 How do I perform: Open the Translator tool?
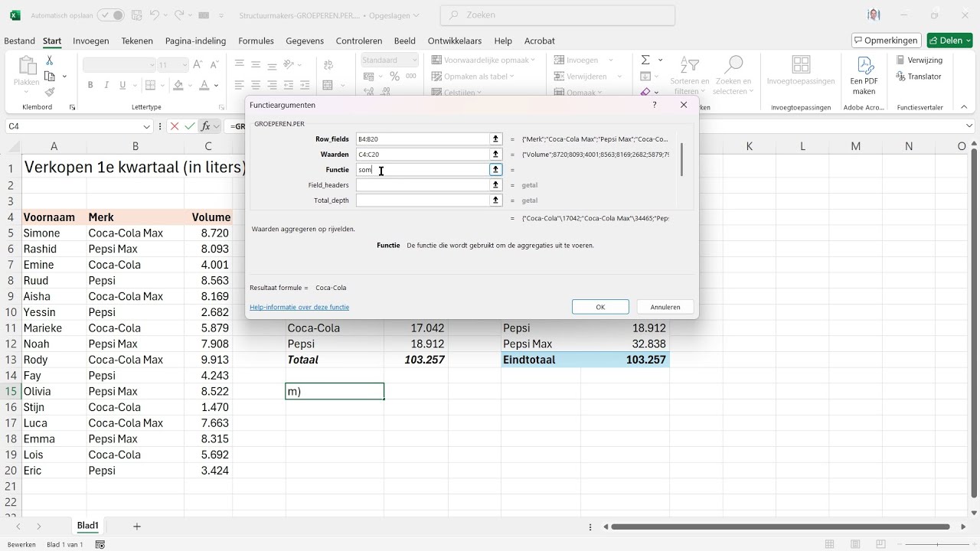[x=920, y=77]
